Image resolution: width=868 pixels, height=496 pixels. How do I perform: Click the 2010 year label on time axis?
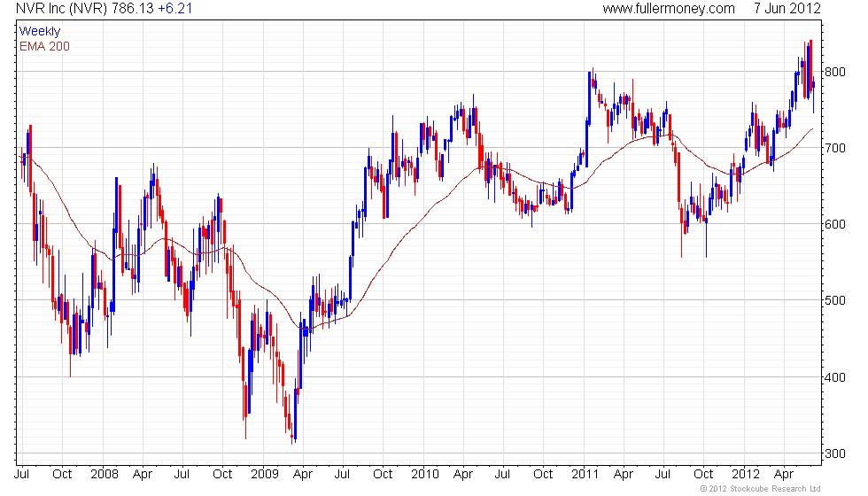coord(424,474)
